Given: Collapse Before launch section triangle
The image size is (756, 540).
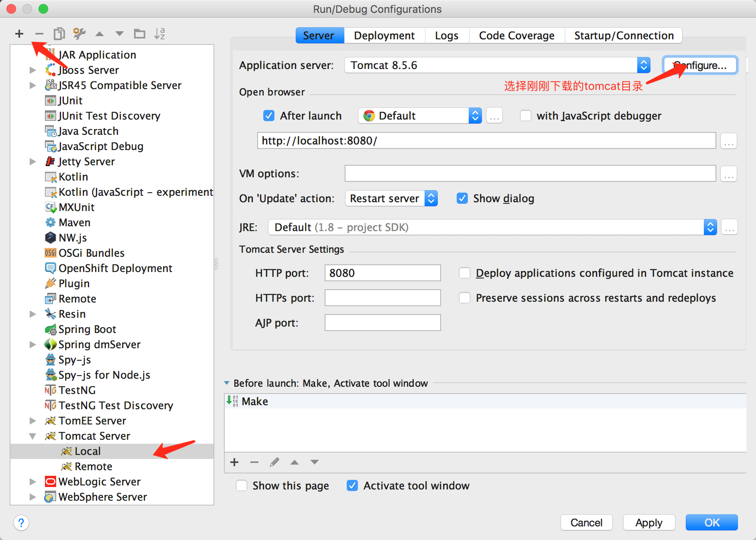Looking at the screenshot, I should tap(227, 383).
